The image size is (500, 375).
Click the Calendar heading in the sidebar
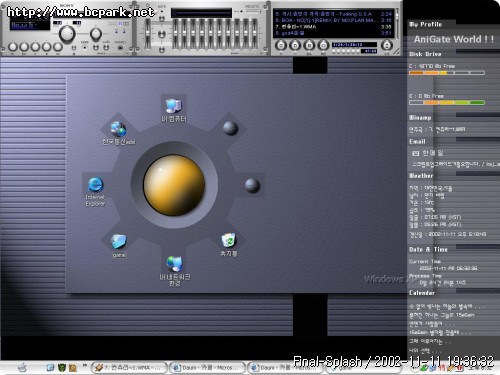pos(422,293)
